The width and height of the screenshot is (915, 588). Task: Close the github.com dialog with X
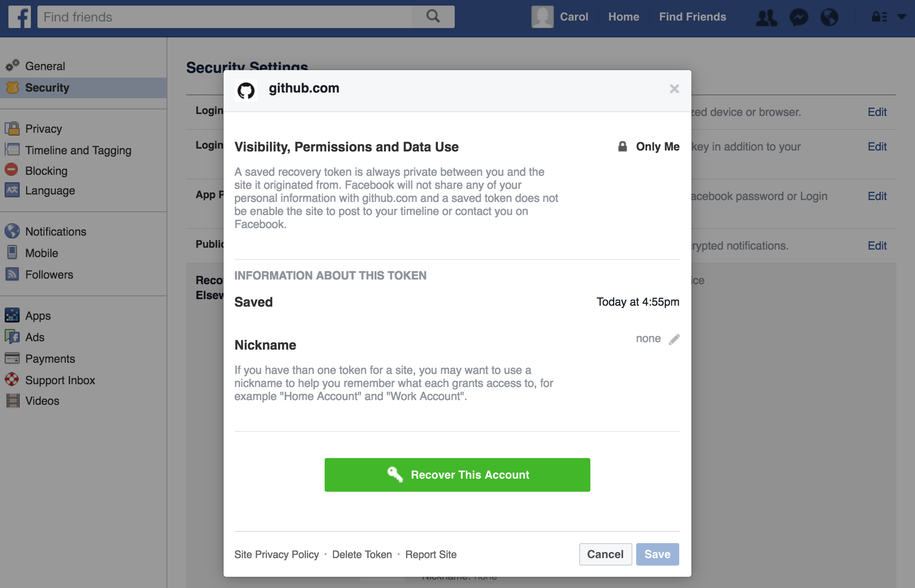(674, 89)
